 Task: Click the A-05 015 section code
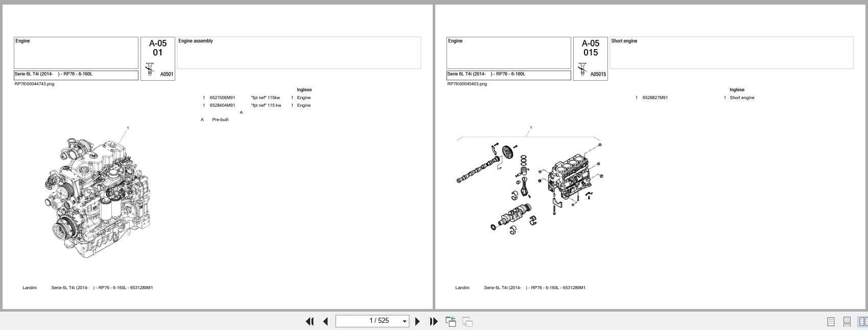click(591, 48)
